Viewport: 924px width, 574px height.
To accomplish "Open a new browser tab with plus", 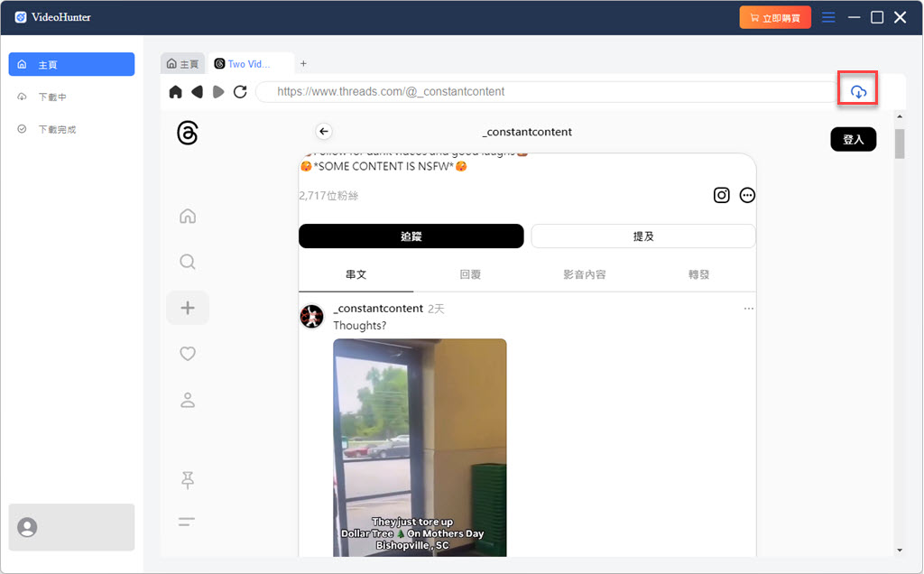I will [x=303, y=64].
